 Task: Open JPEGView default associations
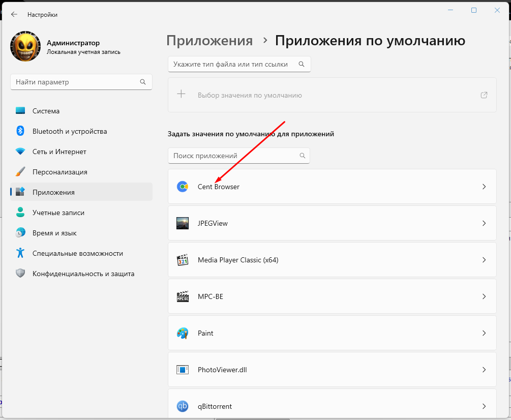coord(332,223)
